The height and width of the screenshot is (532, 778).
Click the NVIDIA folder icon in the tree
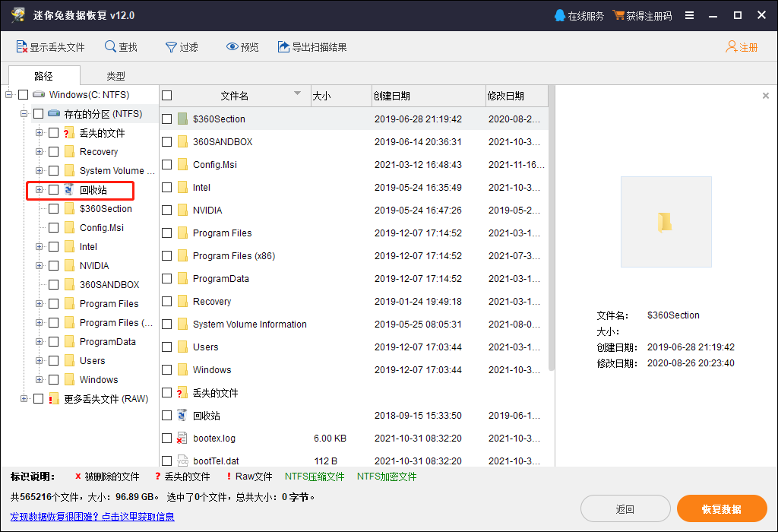tap(69, 265)
